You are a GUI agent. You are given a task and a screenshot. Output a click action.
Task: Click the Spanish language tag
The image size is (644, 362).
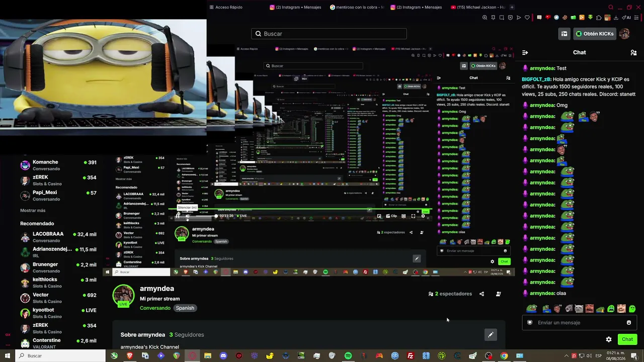[185, 308]
